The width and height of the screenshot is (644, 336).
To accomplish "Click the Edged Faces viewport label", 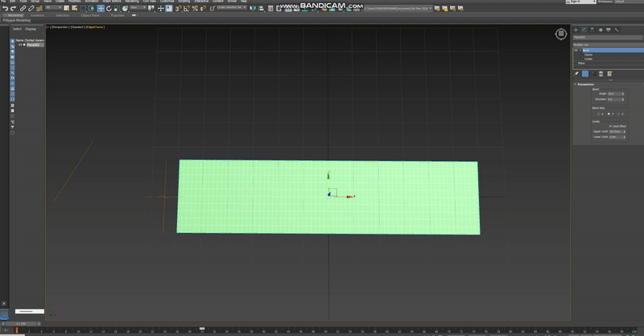I will [94, 27].
